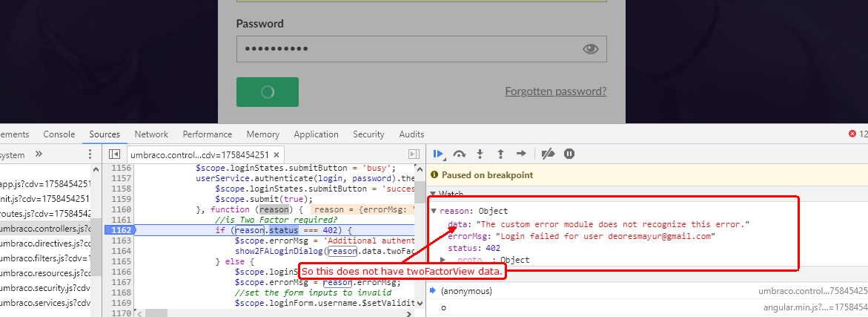The height and width of the screenshot is (317, 868).
Task: Step into next function call
Action: [x=480, y=154]
